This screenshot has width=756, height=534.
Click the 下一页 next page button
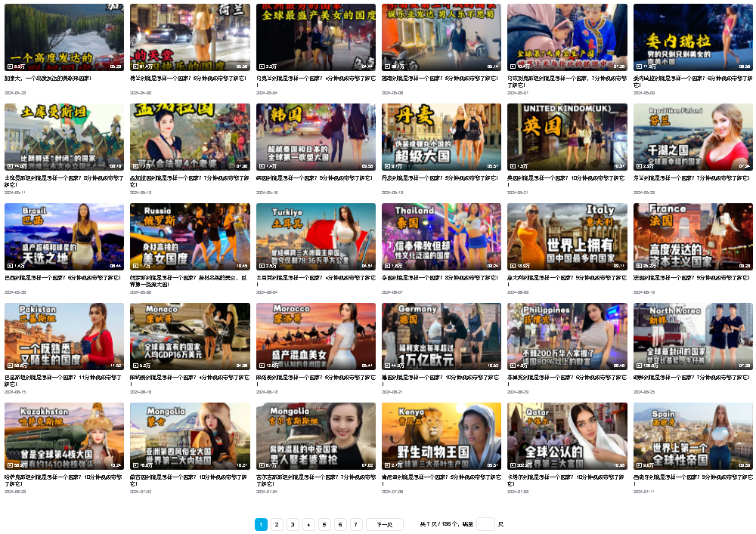384,524
